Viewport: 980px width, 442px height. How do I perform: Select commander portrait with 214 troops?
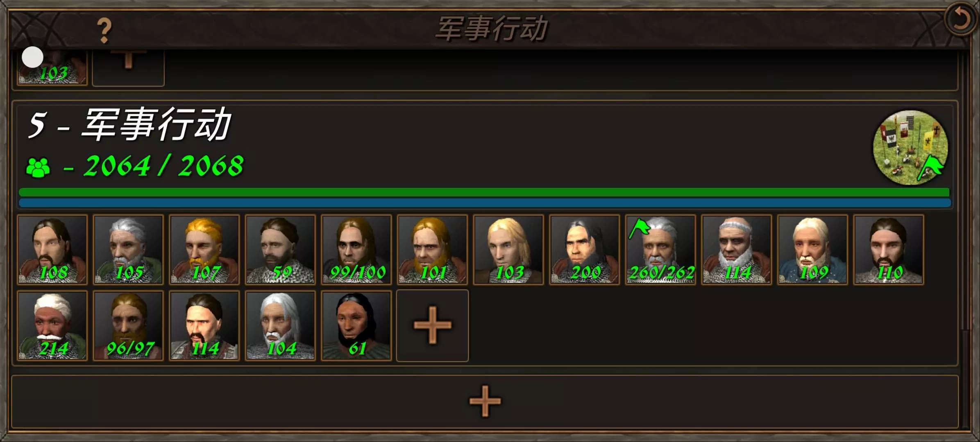point(52,325)
